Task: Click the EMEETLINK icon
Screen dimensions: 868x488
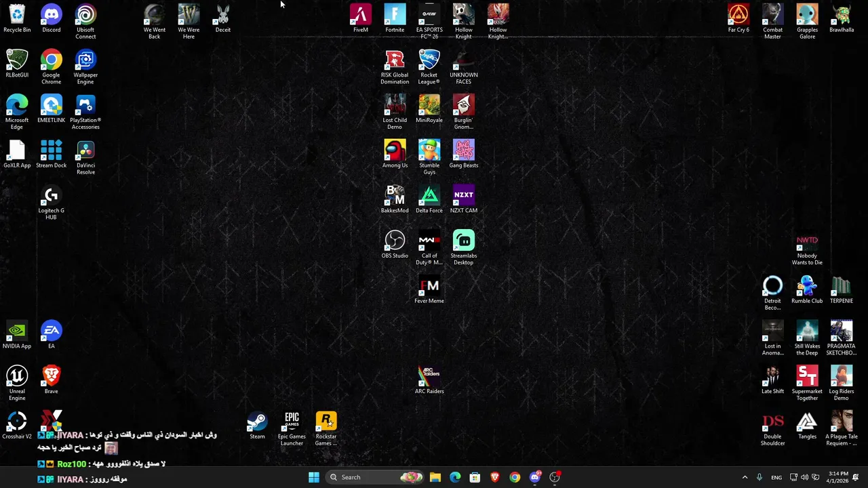Action: [x=52, y=109]
